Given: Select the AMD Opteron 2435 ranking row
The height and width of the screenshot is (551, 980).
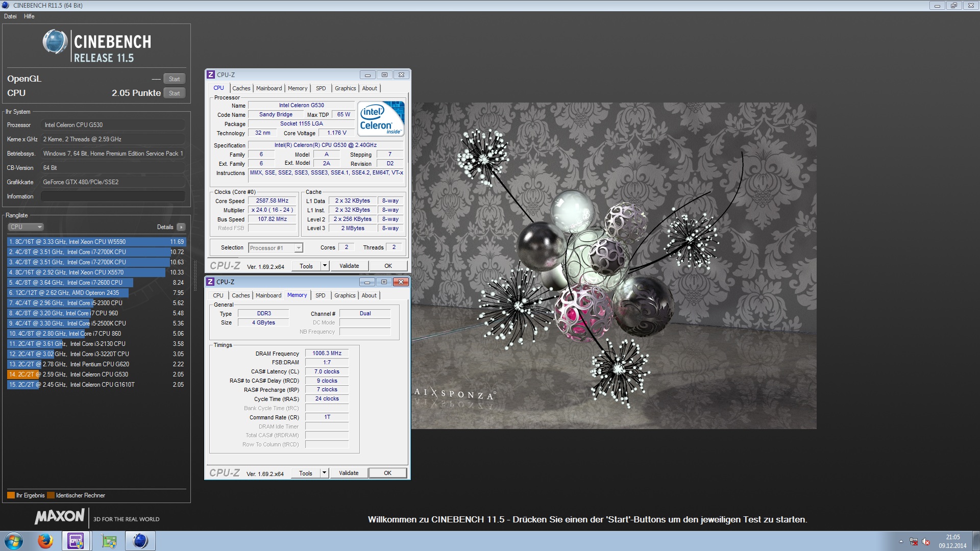Looking at the screenshot, I should tap(96, 293).
